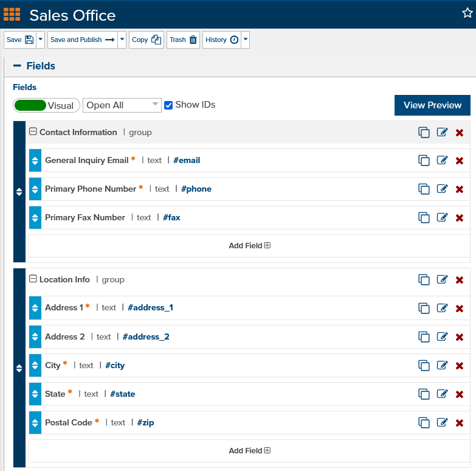The width and height of the screenshot is (476, 471).
Task: Duplicate the Postal Code field
Action: pyautogui.click(x=424, y=422)
